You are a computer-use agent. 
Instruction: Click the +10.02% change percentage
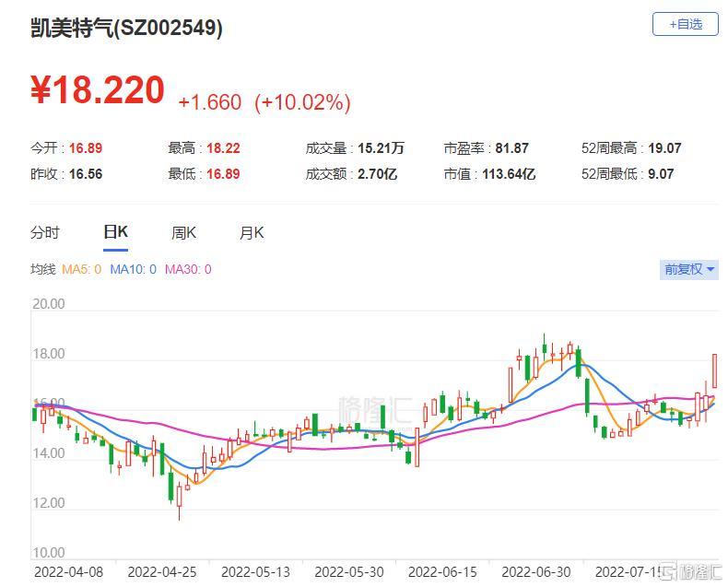[x=302, y=102]
